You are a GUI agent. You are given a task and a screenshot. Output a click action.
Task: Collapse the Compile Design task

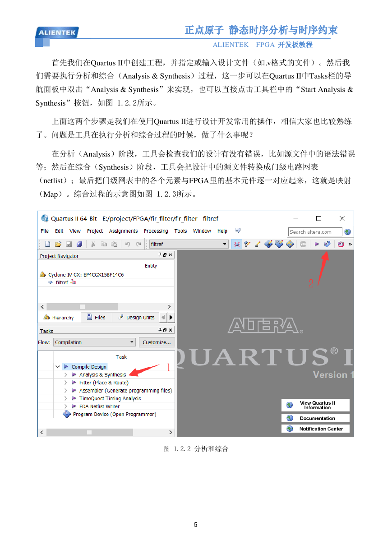[x=57, y=367]
